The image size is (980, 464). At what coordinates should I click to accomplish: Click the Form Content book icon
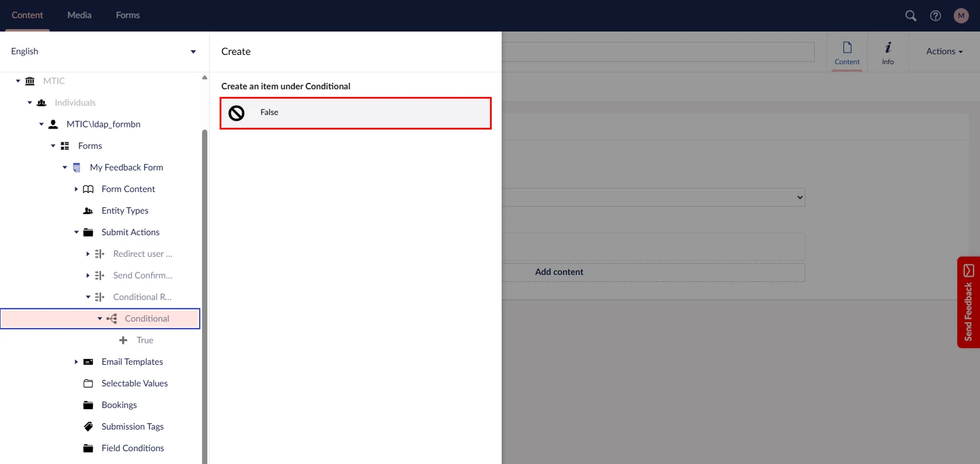pos(88,189)
